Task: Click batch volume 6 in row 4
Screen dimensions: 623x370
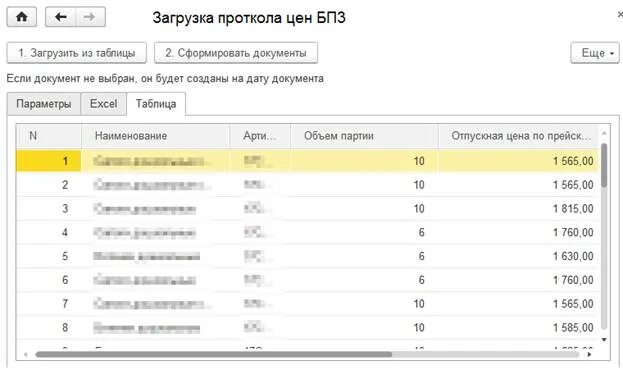Action: [422, 232]
